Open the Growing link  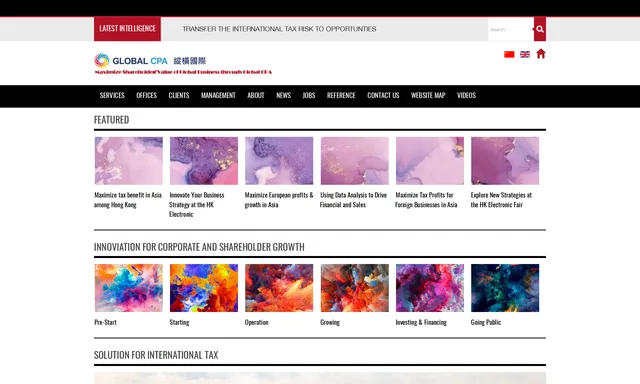coord(330,322)
